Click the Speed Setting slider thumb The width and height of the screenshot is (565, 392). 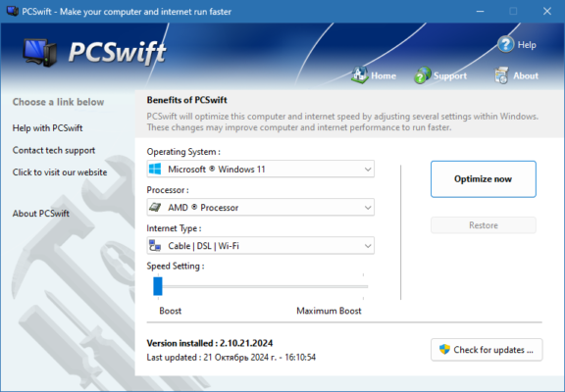tap(158, 286)
